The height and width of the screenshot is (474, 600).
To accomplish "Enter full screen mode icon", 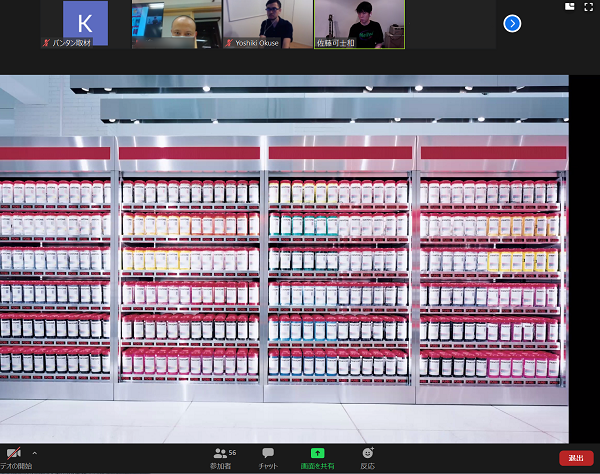I will click(x=588, y=7).
